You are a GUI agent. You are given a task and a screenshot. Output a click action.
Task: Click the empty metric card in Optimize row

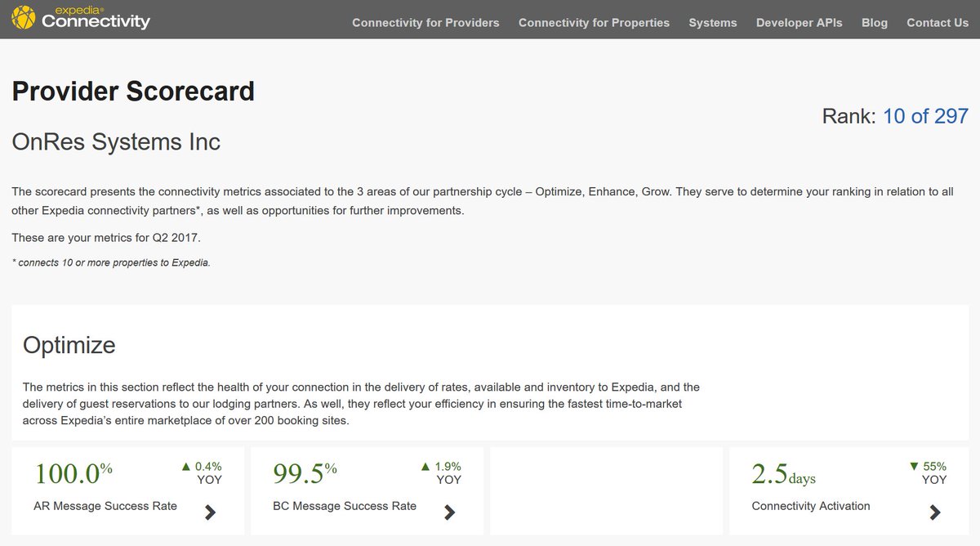[x=606, y=492]
